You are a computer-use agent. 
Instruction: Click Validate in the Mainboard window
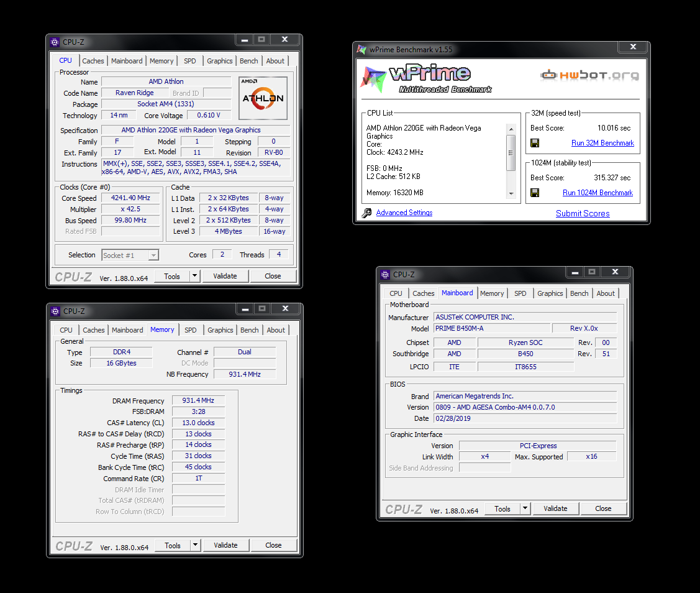(555, 508)
